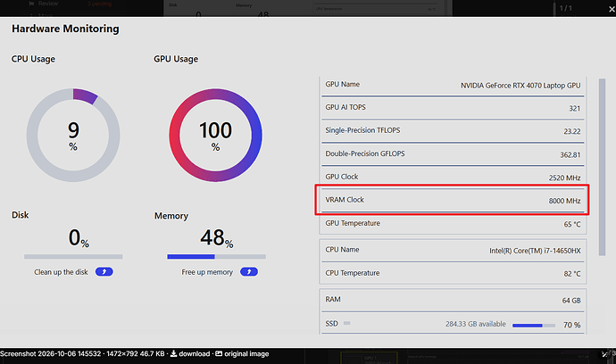Screen dimensions: 616x364
Task: Click the 284.33 GB available text
Action: [x=475, y=324]
